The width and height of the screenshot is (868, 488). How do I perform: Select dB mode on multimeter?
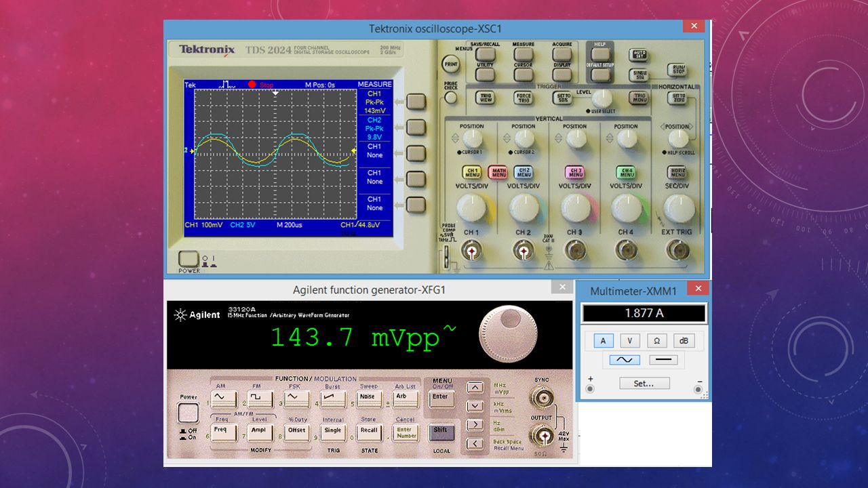[x=683, y=341]
